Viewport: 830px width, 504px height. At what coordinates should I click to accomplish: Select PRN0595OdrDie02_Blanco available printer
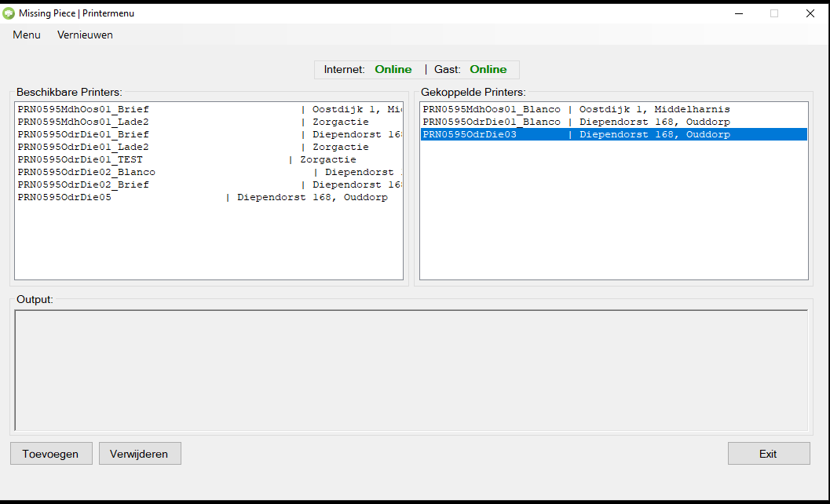click(86, 173)
